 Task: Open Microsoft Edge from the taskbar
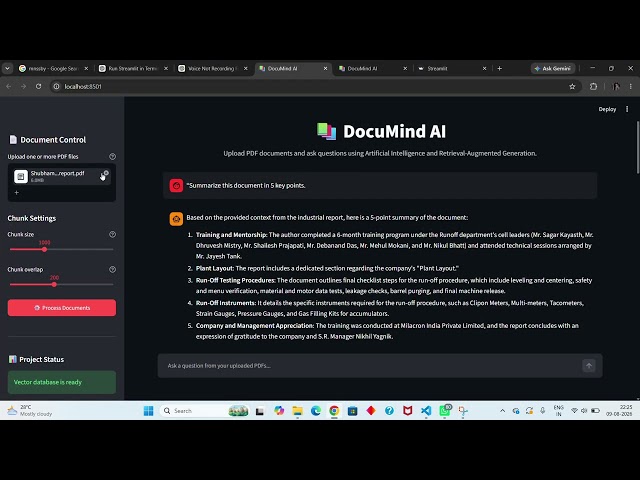tap(316, 411)
